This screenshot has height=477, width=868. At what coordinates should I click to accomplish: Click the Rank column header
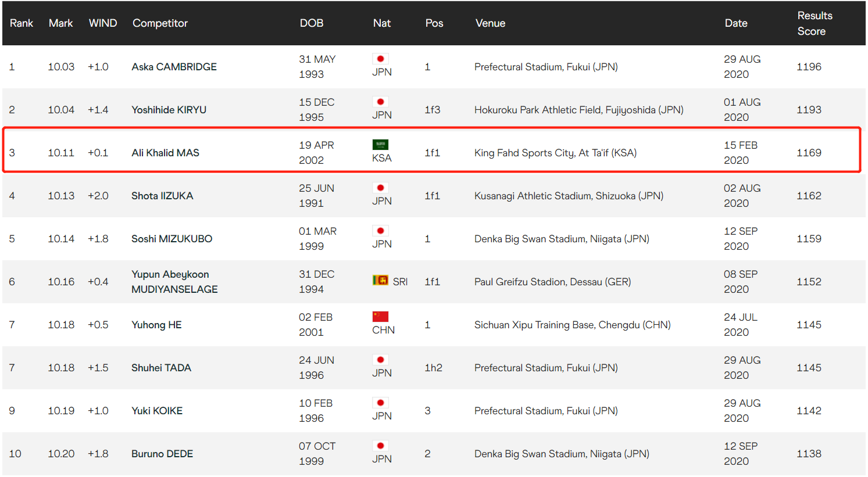22,23
